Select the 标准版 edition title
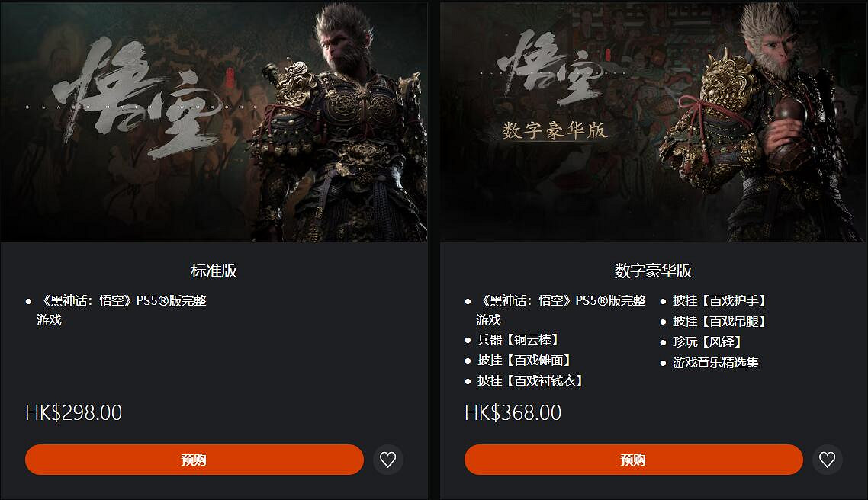 (214, 271)
